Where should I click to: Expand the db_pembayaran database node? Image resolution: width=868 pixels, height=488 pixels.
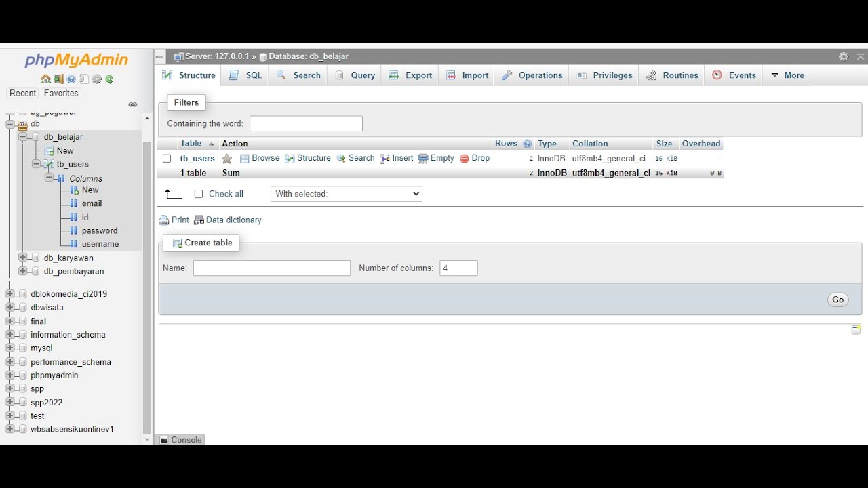22,271
